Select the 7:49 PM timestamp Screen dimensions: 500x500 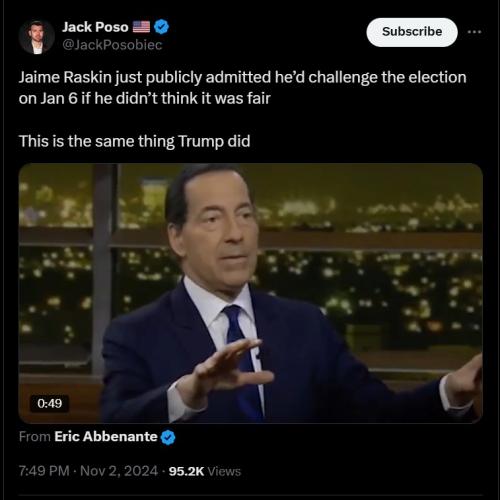[44, 471]
